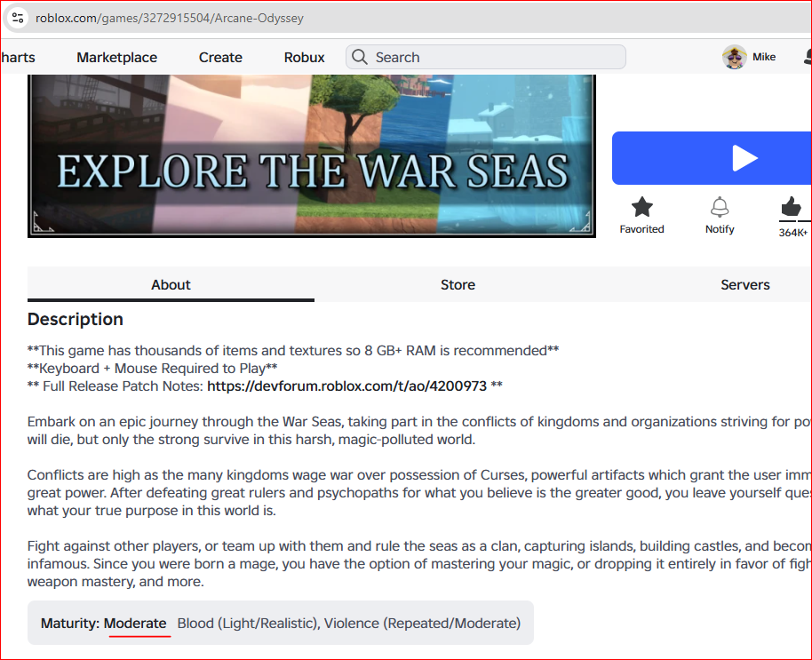Viewport: 812px width, 660px height.
Task: Open the Robux page
Action: pyautogui.click(x=304, y=57)
